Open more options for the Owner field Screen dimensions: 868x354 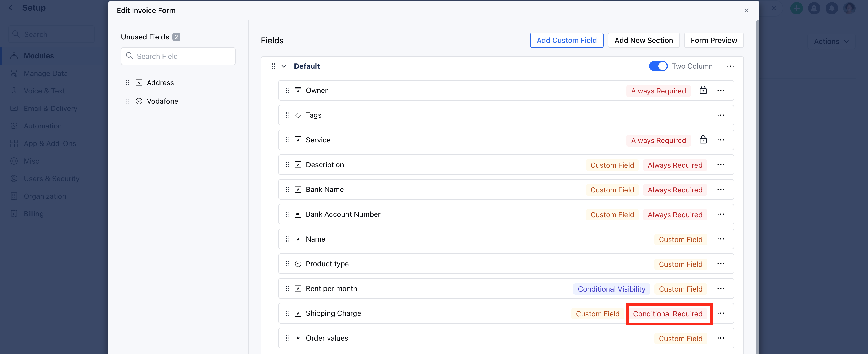coord(720,90)
